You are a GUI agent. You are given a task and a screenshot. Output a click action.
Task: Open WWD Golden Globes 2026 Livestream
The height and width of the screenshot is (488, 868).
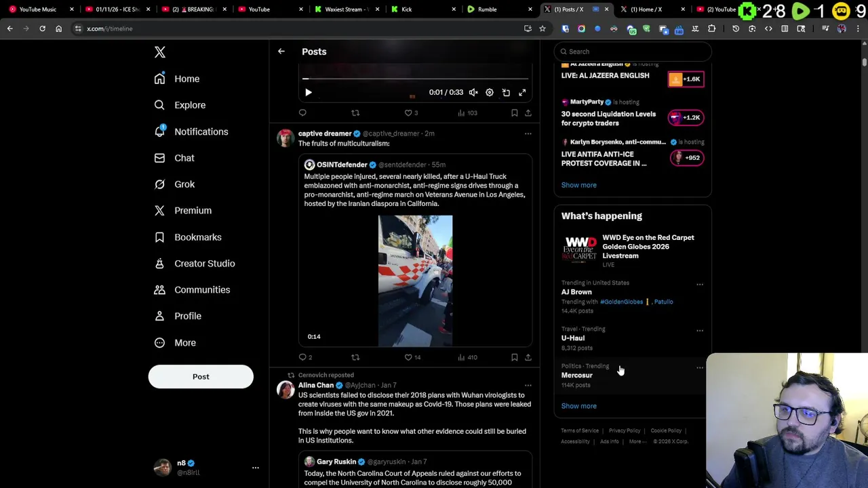coord(633,250)
